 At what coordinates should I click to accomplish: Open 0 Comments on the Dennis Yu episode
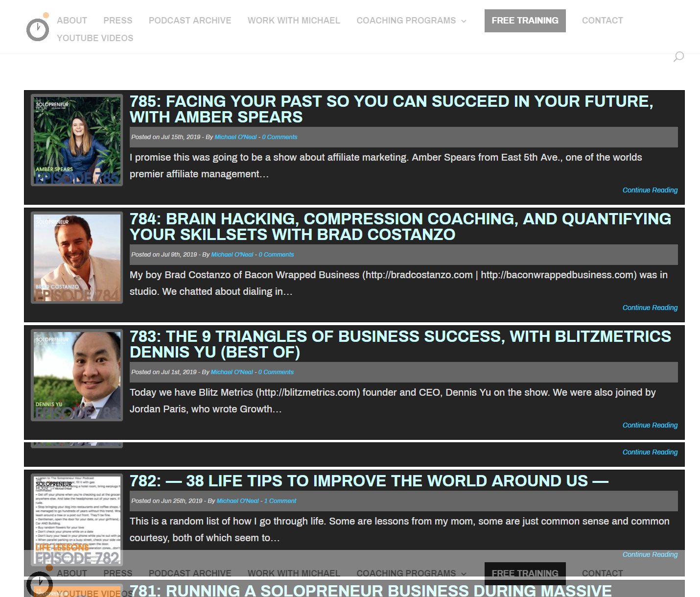[x=276, y=372]
